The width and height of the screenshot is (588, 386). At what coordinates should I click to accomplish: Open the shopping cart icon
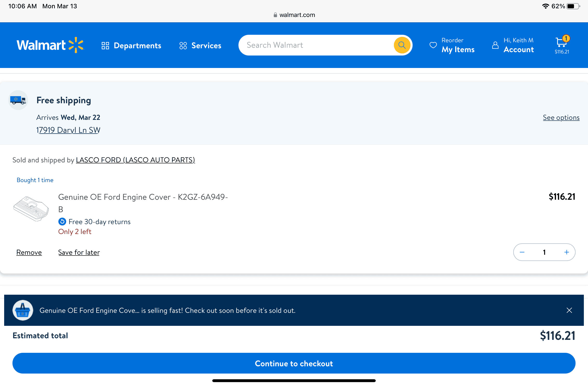click(562, 45)
